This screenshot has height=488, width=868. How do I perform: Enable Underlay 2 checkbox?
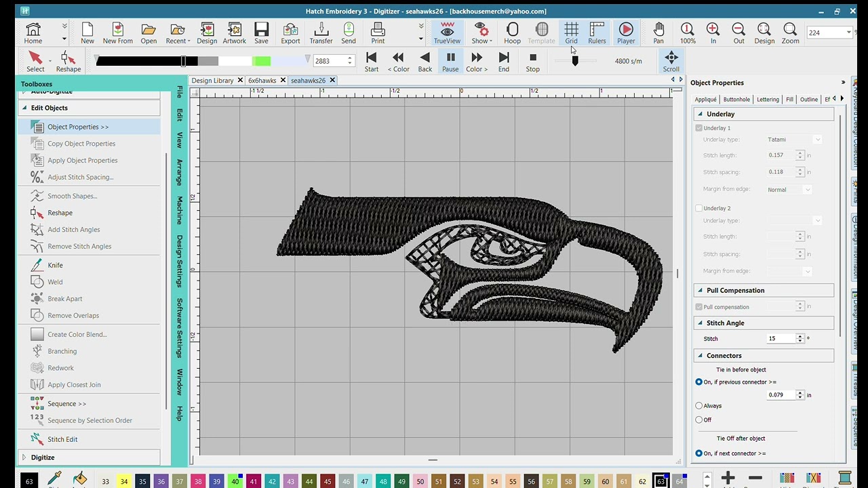coord(699,208)
